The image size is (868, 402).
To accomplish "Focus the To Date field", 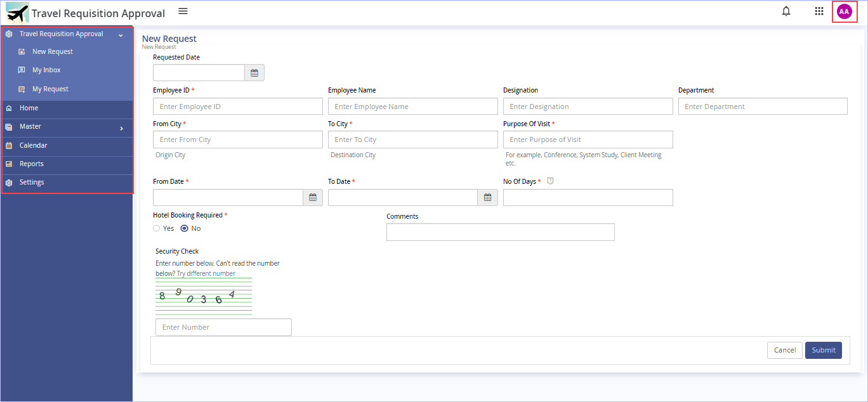I will (403, 198).
